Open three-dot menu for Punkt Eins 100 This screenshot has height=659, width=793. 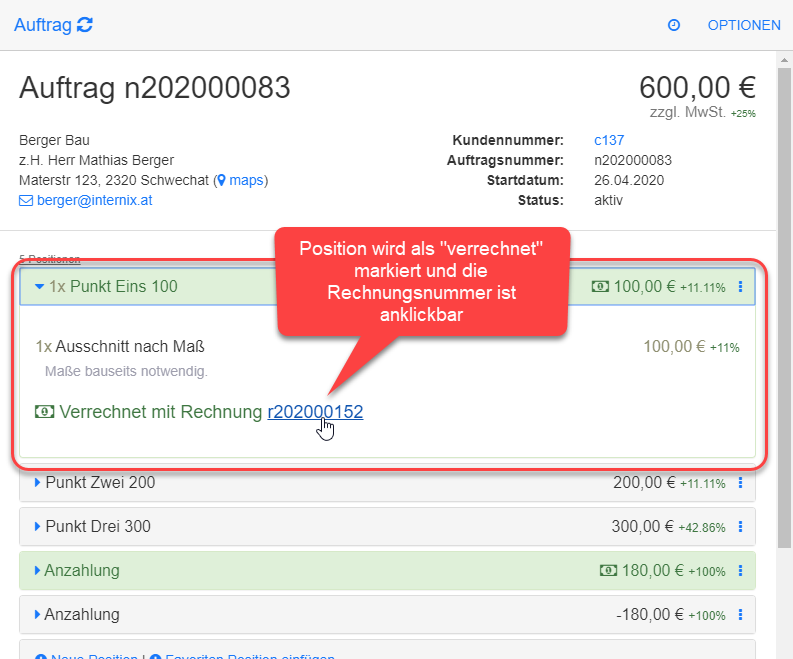click(x=740, y=287)
